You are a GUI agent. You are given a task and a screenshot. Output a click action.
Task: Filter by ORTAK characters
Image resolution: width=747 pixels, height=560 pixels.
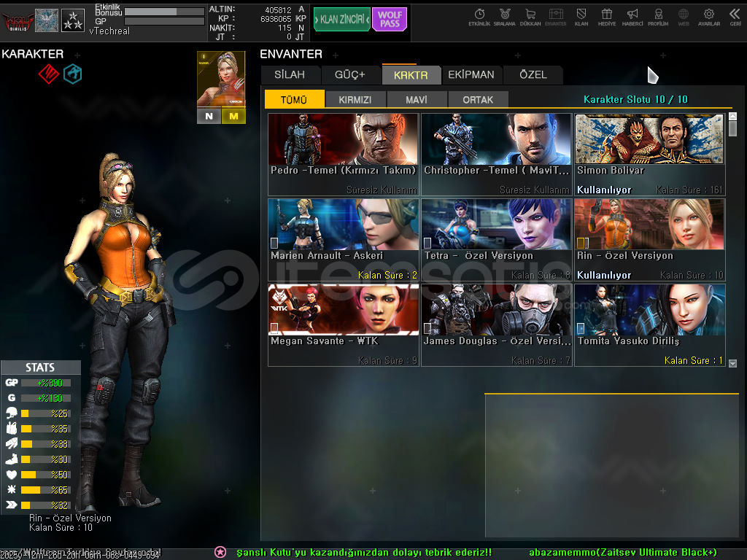pos(478,99)
